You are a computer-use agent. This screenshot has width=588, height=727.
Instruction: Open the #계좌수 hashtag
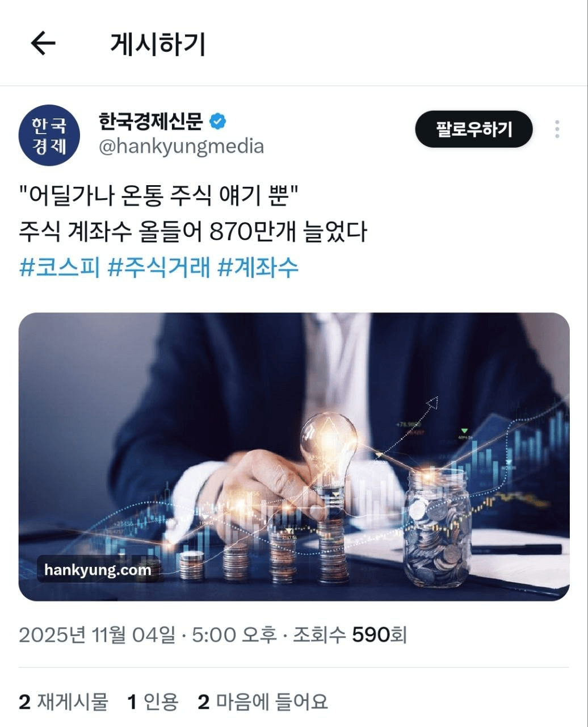tap(258, 267)
